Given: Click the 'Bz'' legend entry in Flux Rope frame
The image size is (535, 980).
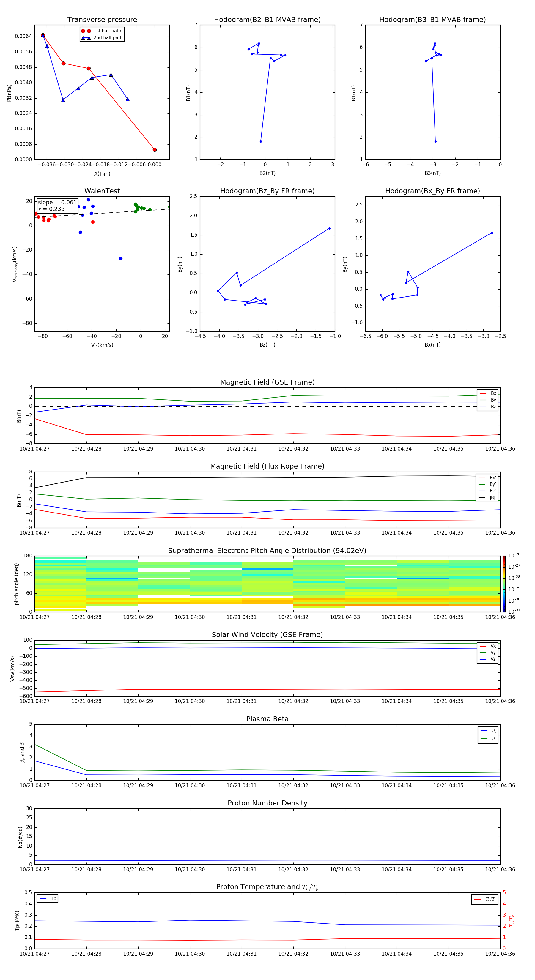Looking at the screenshot, I should click(x=487, y=491).
